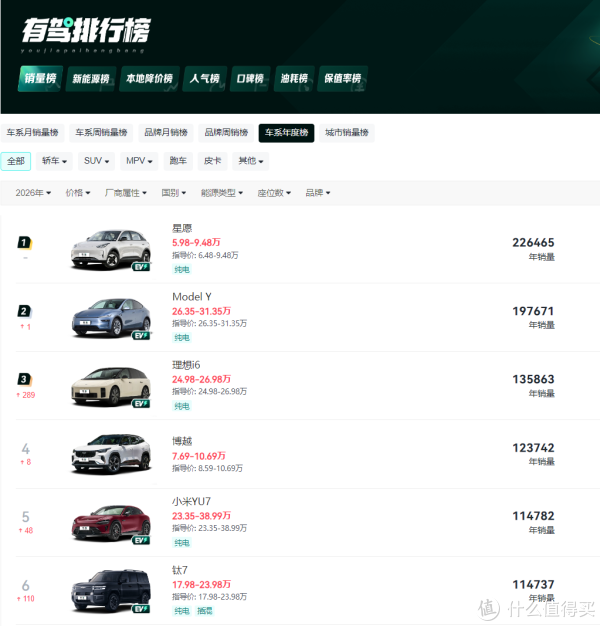Click the EV badge on 星愿 image

click(x=141, y=267)
